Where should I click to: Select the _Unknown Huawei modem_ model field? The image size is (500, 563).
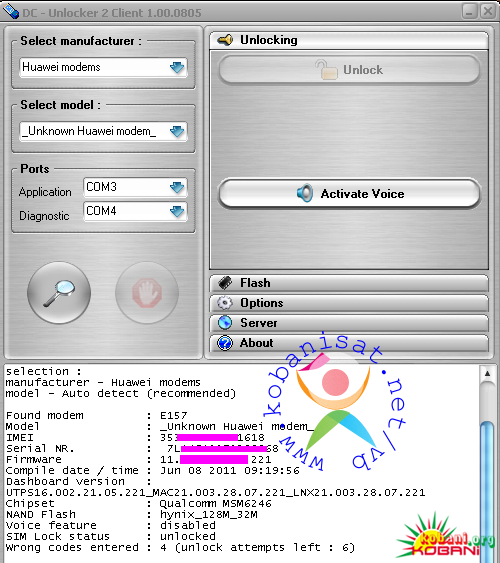[103, 131]
